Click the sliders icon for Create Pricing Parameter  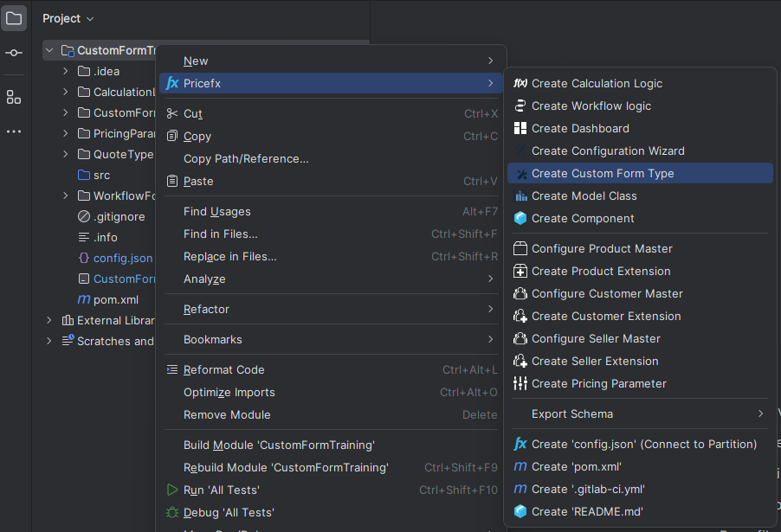pos(520,383)
